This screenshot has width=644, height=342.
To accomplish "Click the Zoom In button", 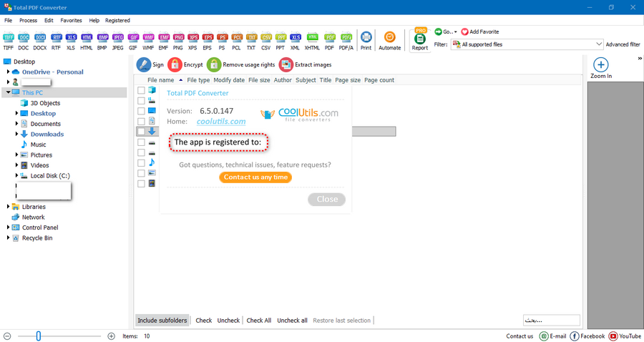I will click(601, 68).
